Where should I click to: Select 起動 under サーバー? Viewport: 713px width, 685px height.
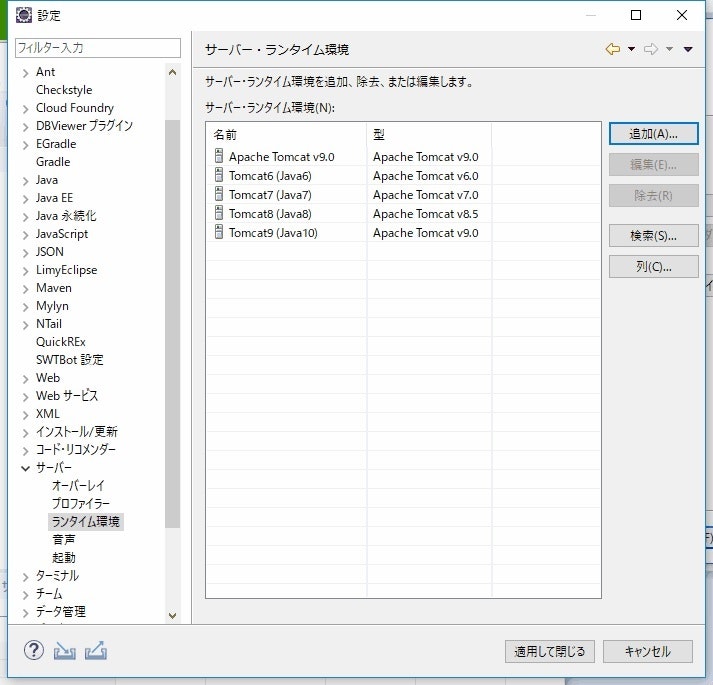64,557
